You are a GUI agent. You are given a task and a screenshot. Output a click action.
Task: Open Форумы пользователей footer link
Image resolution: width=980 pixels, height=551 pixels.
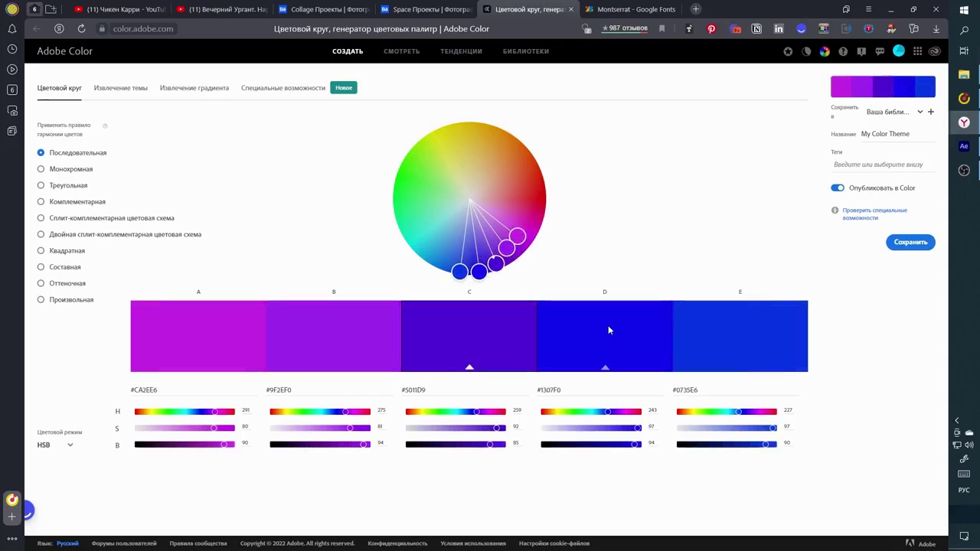click(124, 543)
